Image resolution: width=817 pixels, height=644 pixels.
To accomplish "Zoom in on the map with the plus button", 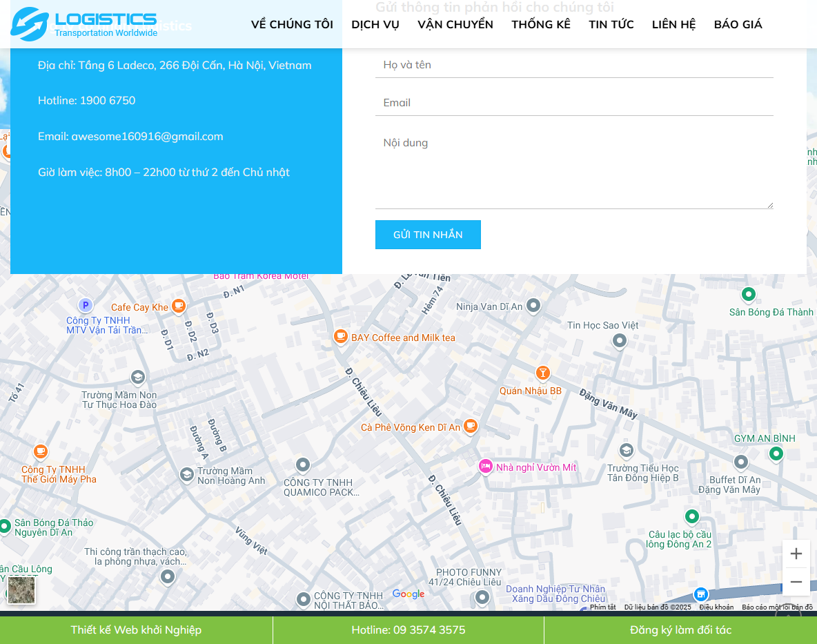I will [796, 554].
